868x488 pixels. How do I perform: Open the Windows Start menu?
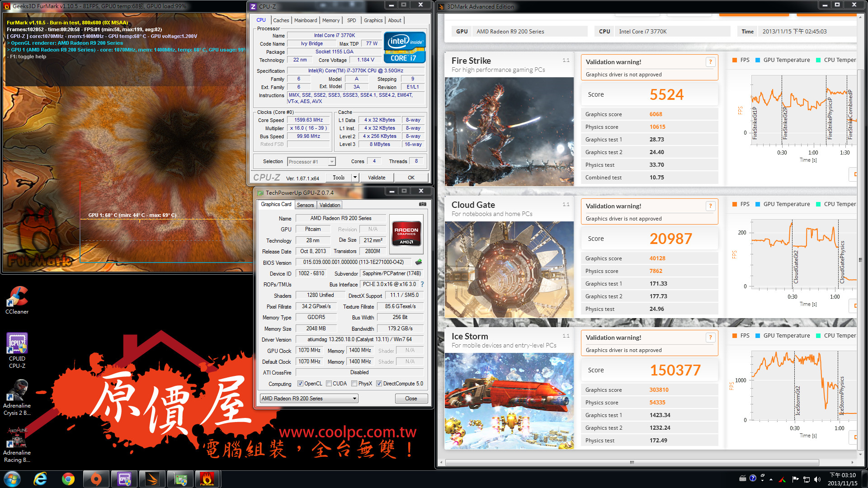[12, 479]
